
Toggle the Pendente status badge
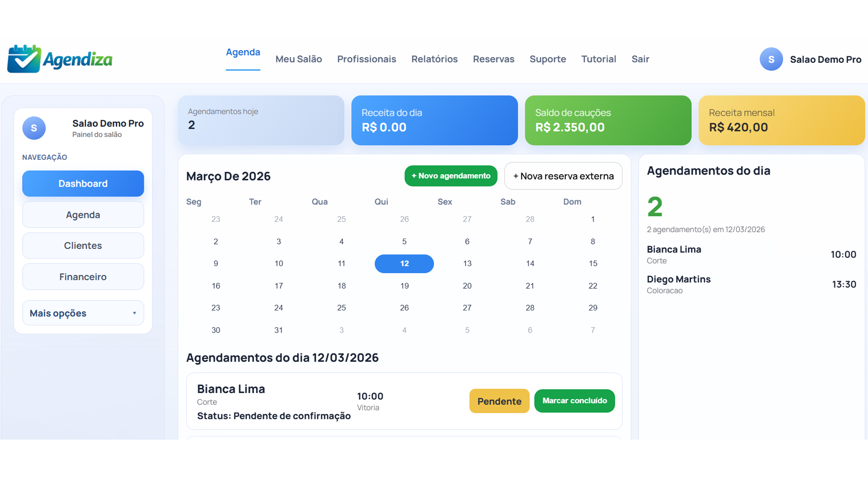499,401
